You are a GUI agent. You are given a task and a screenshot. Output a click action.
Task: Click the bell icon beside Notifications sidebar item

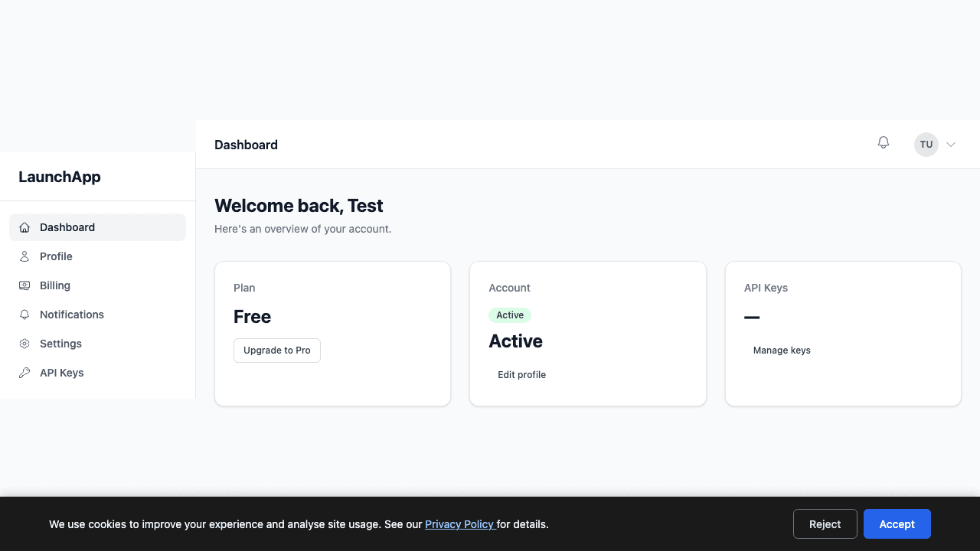(24, 314)
